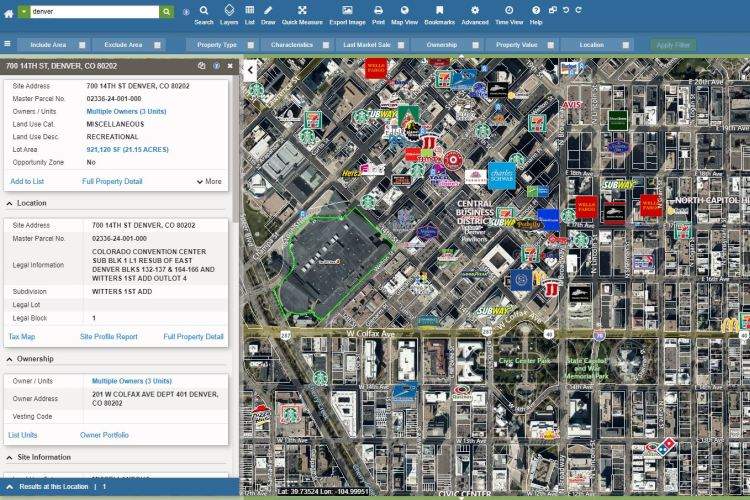
Task: Close the 700 14TH ST property panel
Action: 230,66
